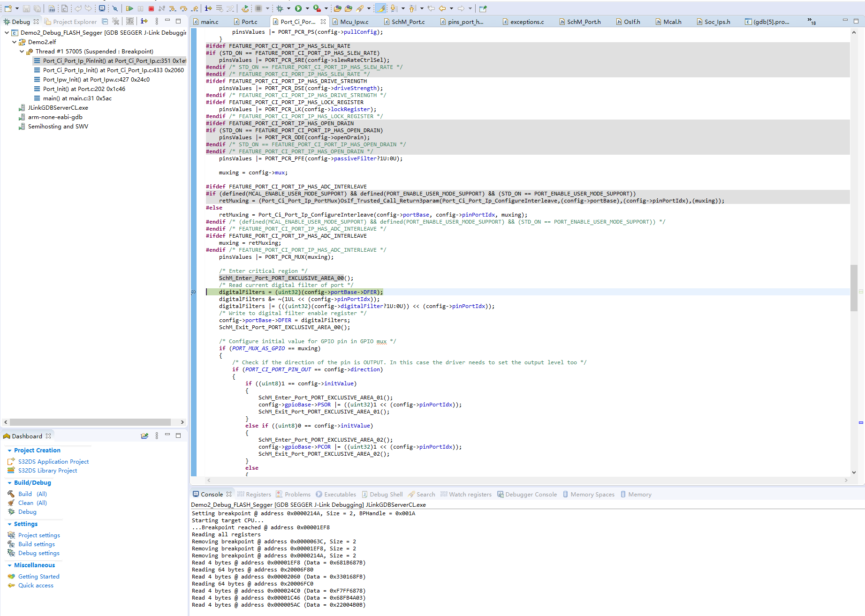This screenshot has width=865, height=616.
Task: Step Over the current line
Action: pos(183,8)
